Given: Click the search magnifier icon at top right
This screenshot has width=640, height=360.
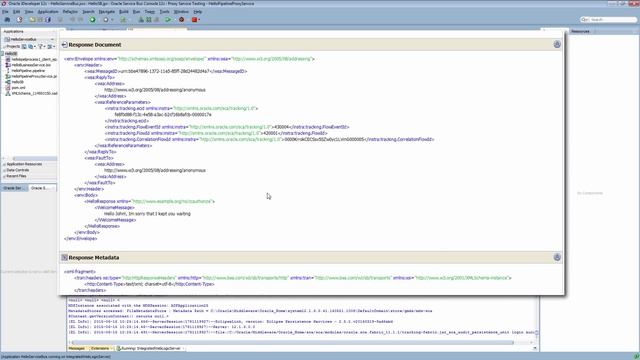Looking at the screenshot, I should point(584,20).
